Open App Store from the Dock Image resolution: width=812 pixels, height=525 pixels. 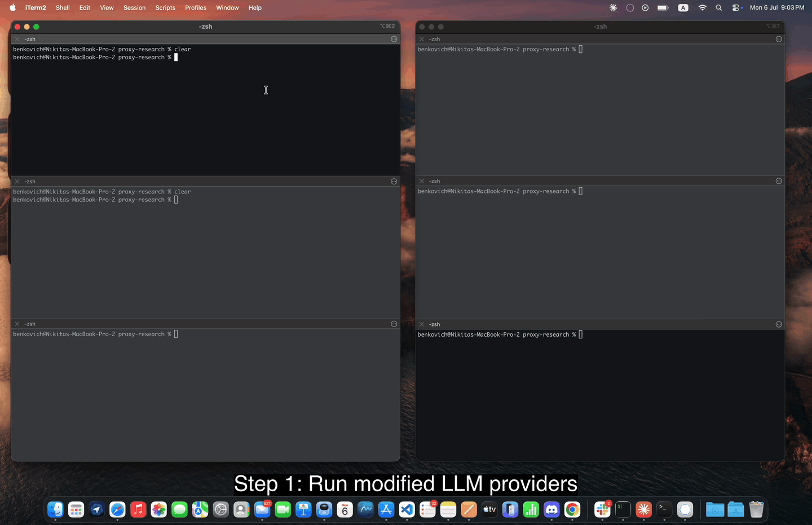(x=386, y=510)
